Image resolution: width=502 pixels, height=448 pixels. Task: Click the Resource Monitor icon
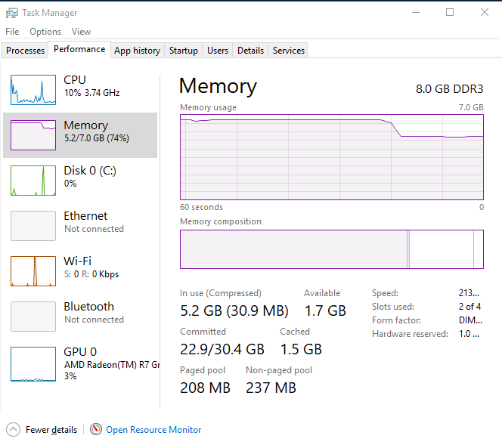96,429
